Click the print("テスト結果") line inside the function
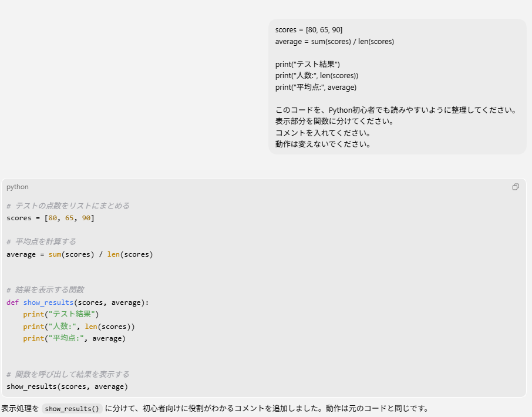This screenshot has height=417, width=532. [x=61, y=314]
